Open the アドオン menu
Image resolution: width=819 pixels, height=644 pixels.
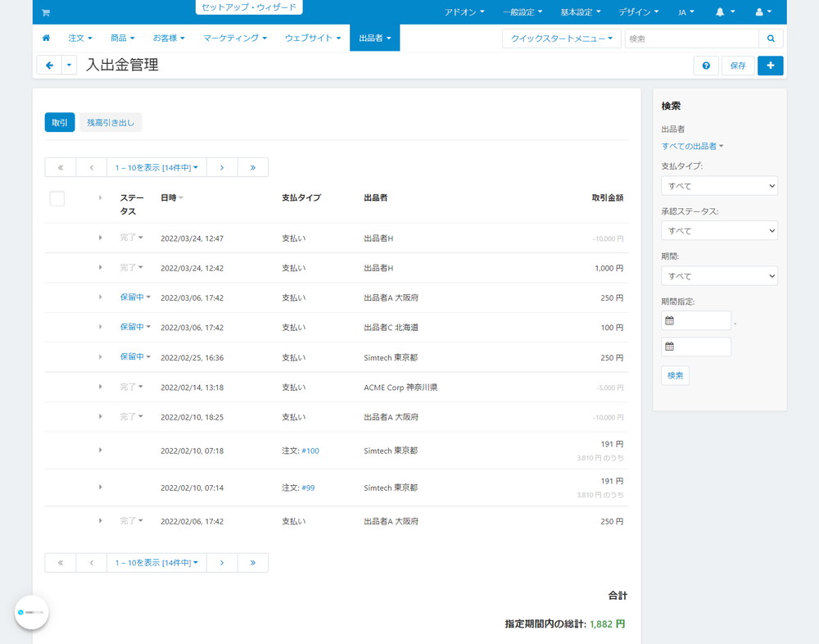click(x=464, y=12)
